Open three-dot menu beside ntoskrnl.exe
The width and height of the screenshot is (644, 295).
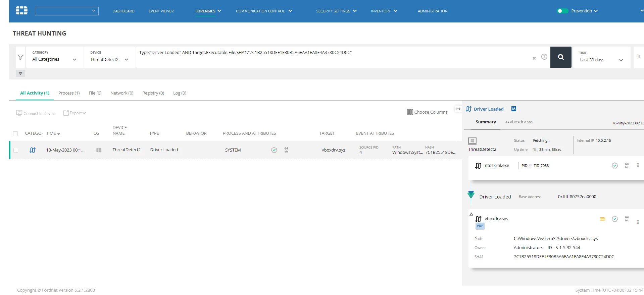638,165
